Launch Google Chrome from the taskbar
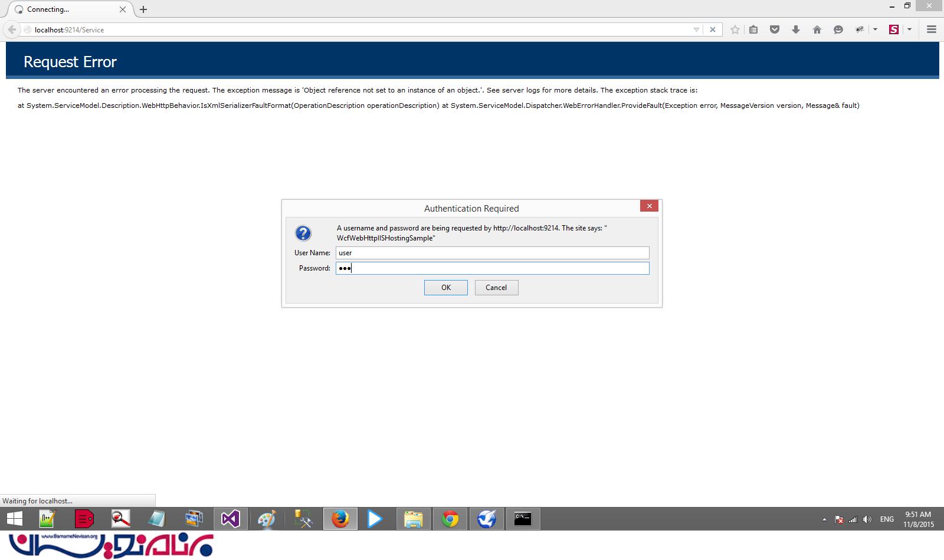The height and width of the screenshot is (560, 944). point(450,519)
